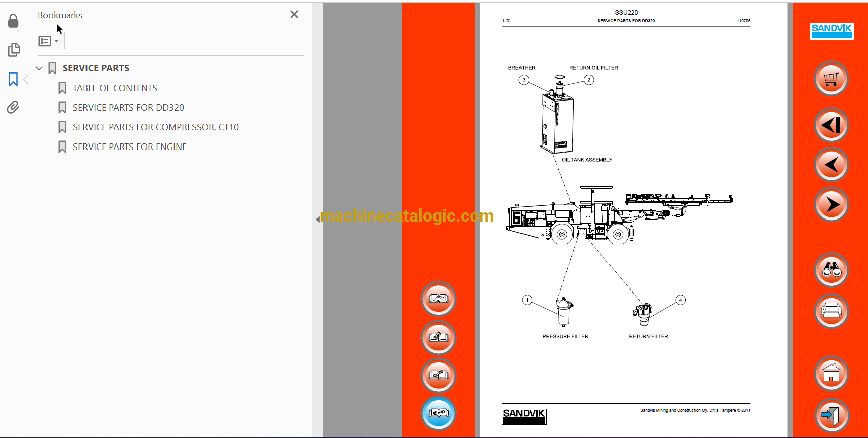
Task: Click the exit door button
Action: click(x=831, y=415)
